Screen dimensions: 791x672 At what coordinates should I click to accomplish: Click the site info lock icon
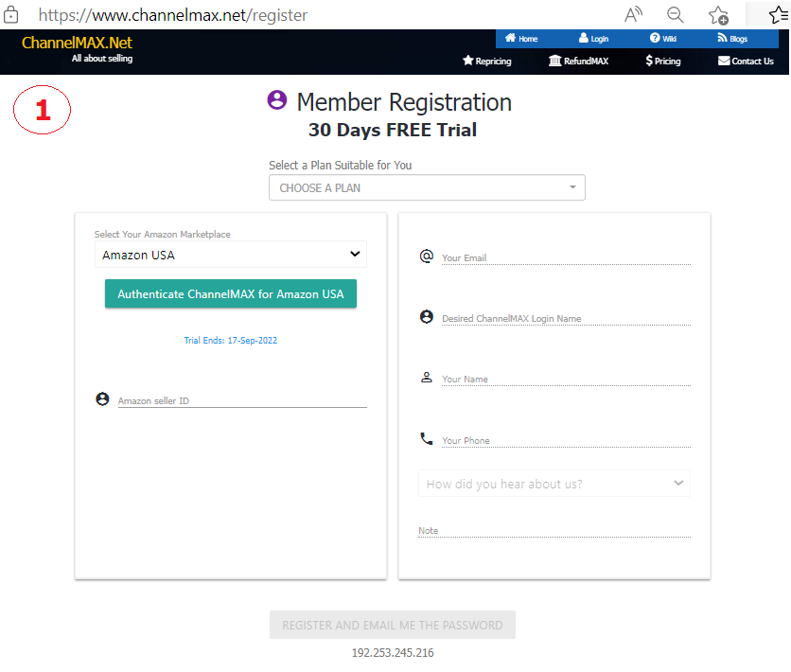pyautogui.click(x=12, y=15)
